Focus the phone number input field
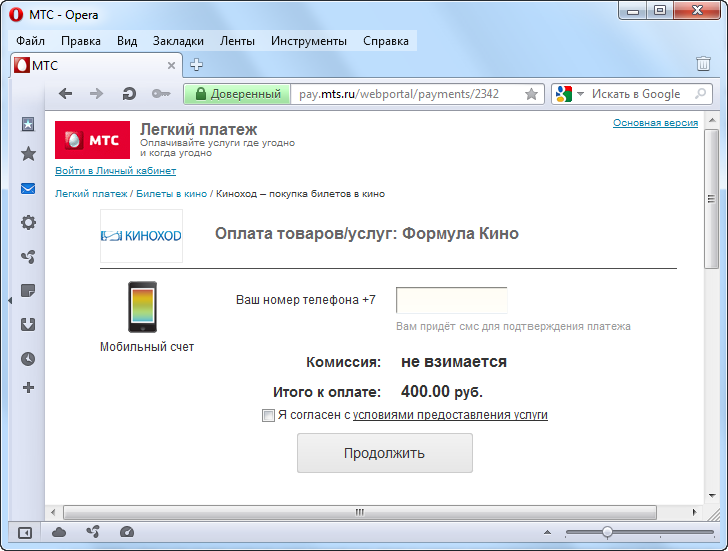 [452, 300]
